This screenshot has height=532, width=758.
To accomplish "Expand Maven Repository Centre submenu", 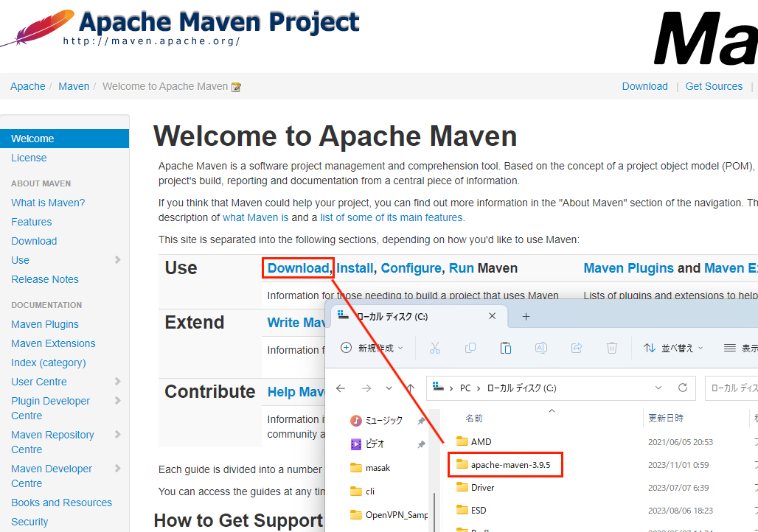I will pos(117,435).
